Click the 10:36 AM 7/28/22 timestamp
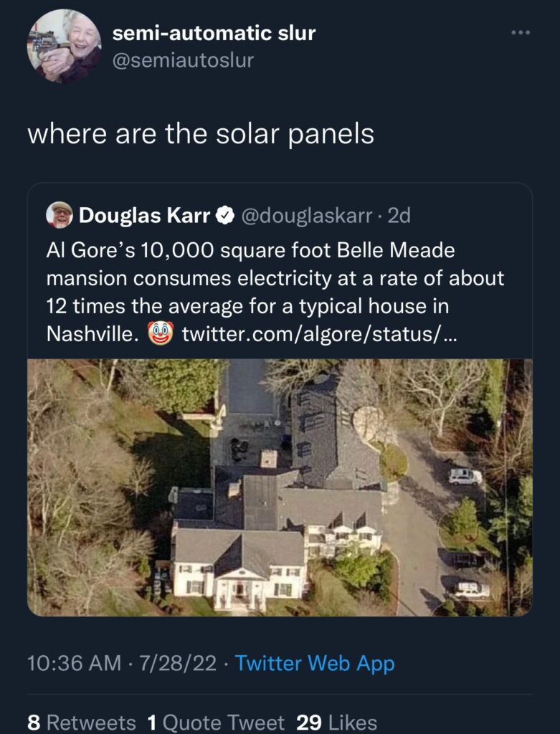560x734 pixels. pos(122,663)
